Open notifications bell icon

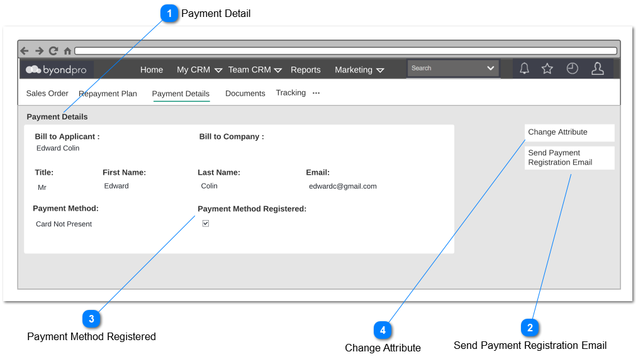click(x=525, y=69)
